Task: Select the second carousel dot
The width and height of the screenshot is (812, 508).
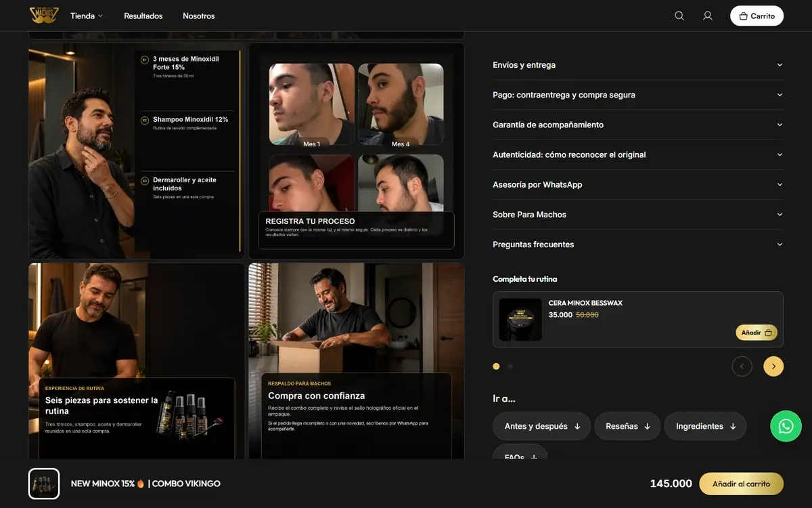Action: (x=510, y=366)
